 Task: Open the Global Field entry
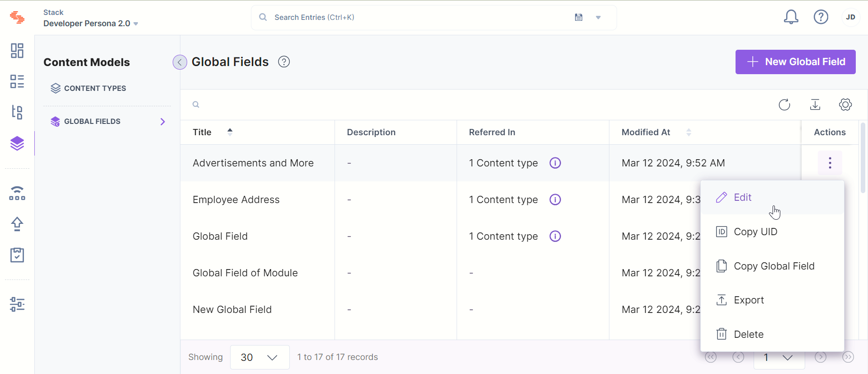coord(220,236)
